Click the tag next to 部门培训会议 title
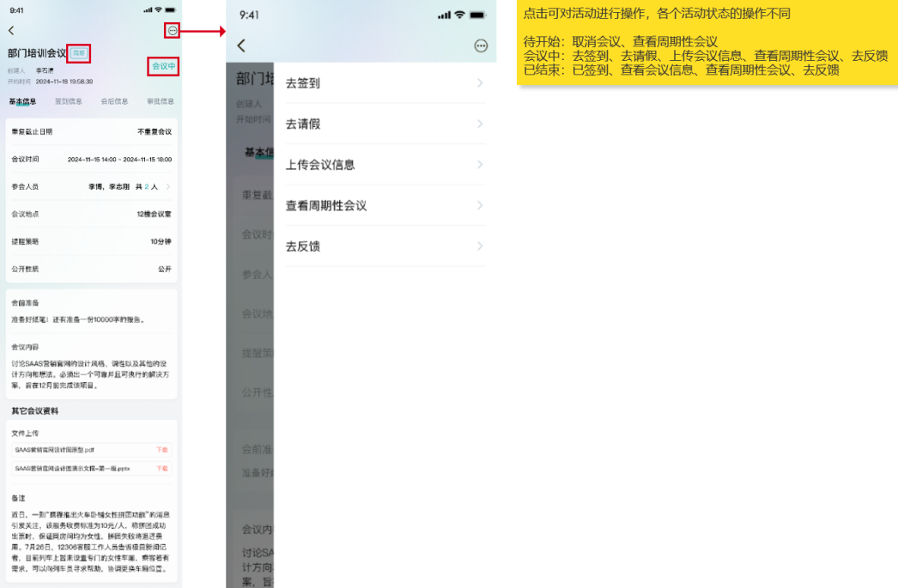Image resolution: width=898 pixels, height=588 pixels. click(79, 53)
